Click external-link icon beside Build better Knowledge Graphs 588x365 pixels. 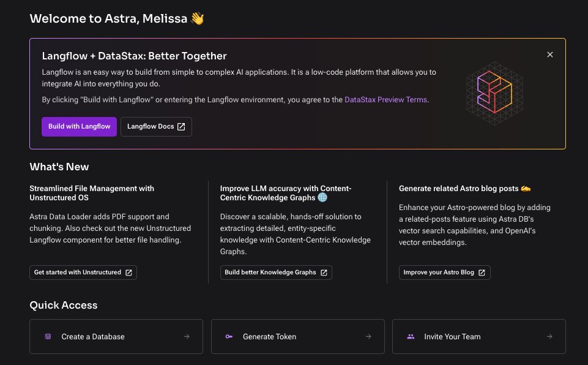[324, 273]
